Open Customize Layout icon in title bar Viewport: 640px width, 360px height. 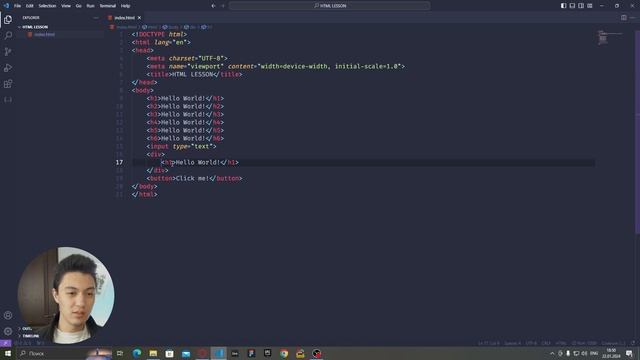[x=590, y=6]
